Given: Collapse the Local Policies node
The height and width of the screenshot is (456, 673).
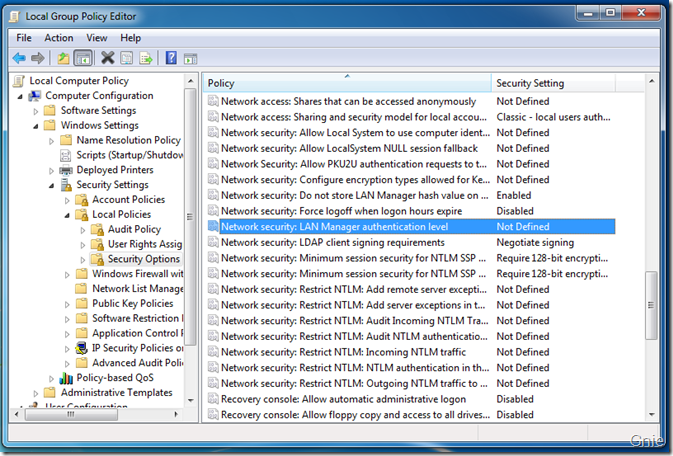Looking at the screenshot, I should point(67,215).
